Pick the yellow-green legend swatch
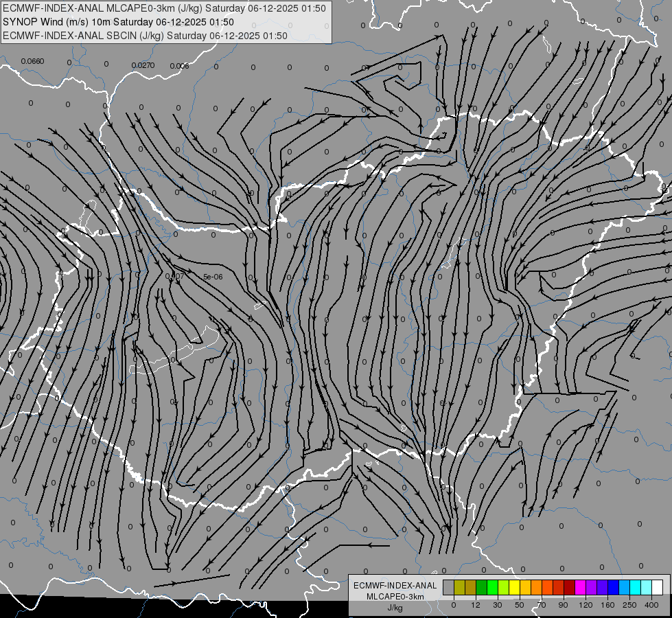 pyautogui.click(x=504, y=587)
